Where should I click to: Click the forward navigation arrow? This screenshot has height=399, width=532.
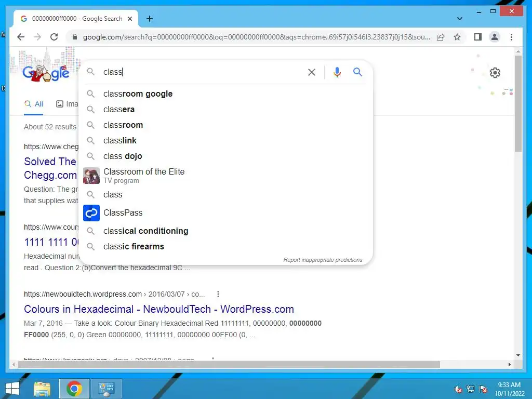tap(37, 37)
